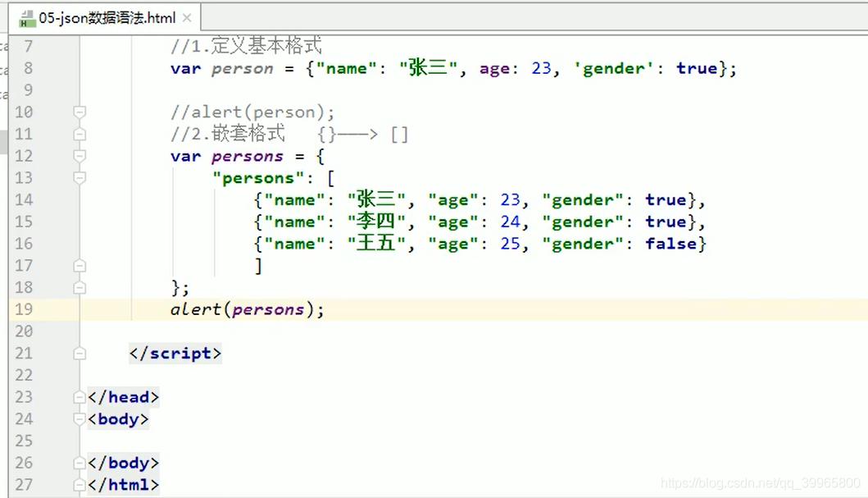868x498 pixels.
Task: Click the variable name person on line 8
Action: point(243,69)
